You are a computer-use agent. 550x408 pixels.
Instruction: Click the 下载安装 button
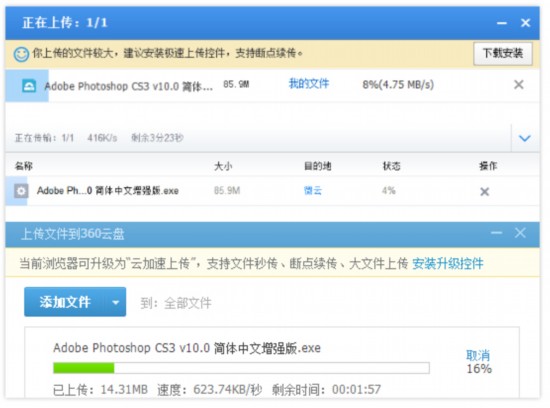point(503,53)
